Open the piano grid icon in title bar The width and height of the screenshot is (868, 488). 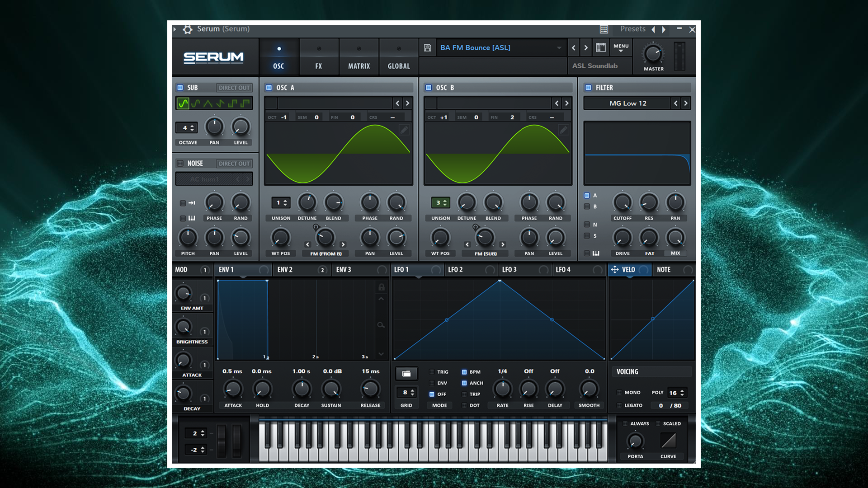[604, 29]
